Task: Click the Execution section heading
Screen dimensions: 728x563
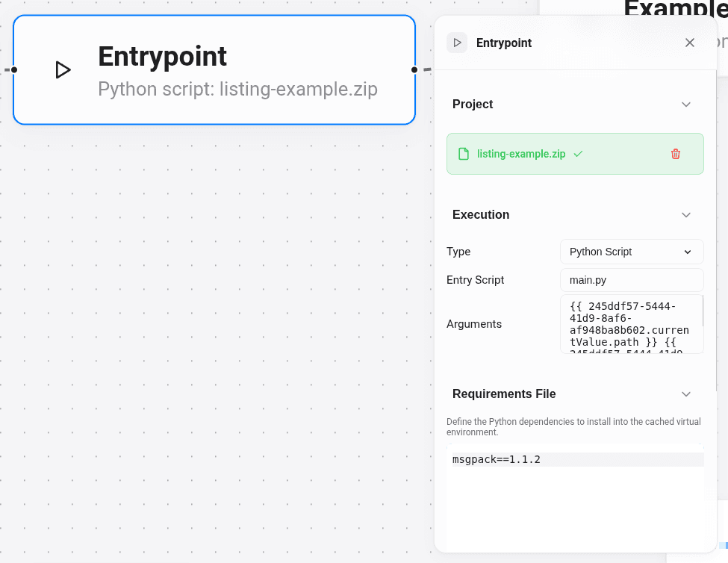Action: pyautogui.click(x=481, y=214)
